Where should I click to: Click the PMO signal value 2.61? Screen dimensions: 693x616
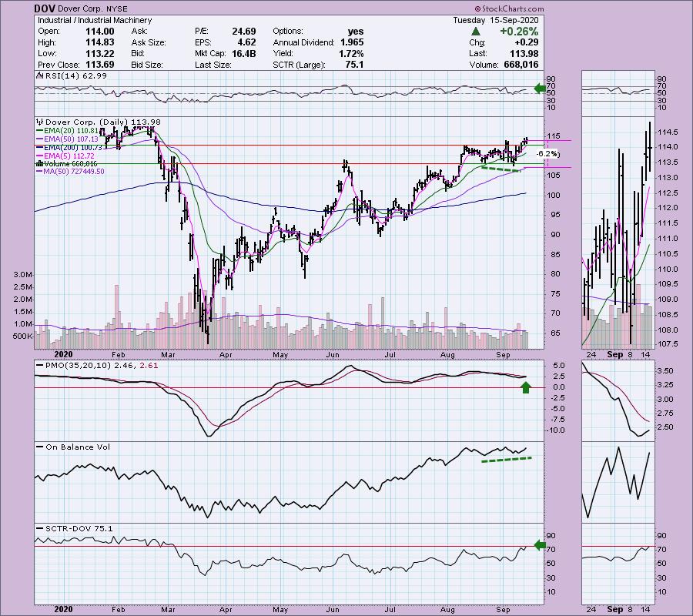click(149, 366)
